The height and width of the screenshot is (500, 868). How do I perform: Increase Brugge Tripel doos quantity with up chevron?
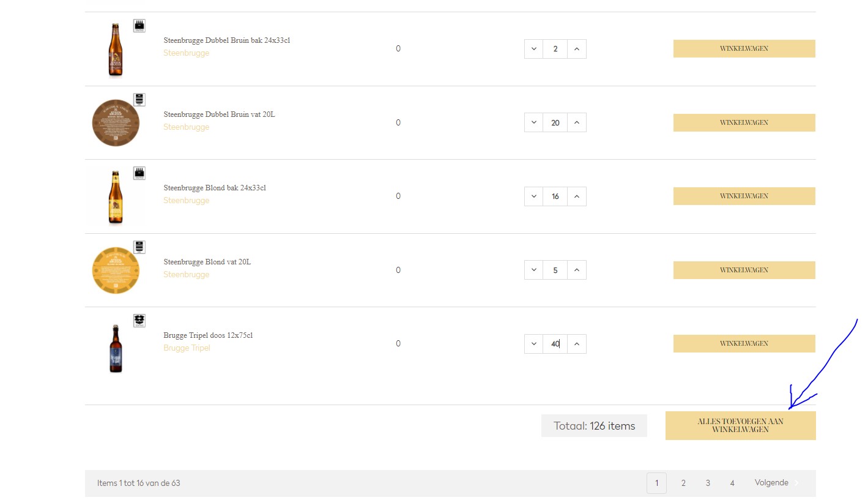[577, 344]
